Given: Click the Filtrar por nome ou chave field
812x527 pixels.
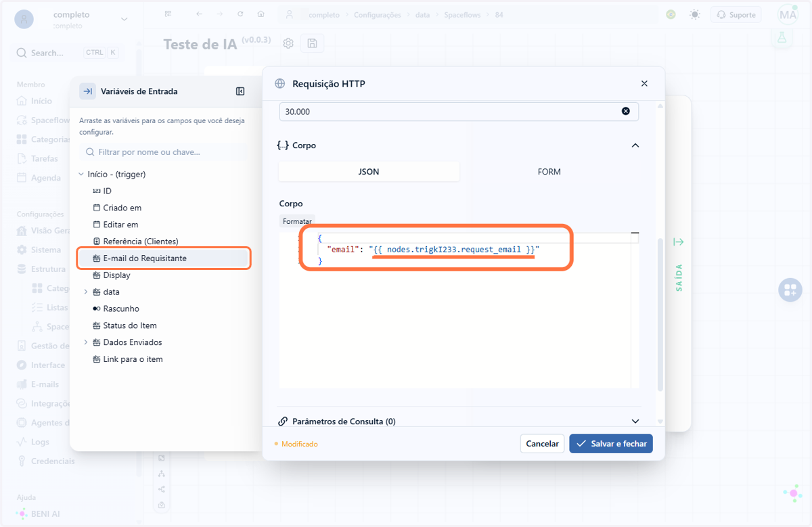Looking at the screenshot, I should (x=163, y=152).
